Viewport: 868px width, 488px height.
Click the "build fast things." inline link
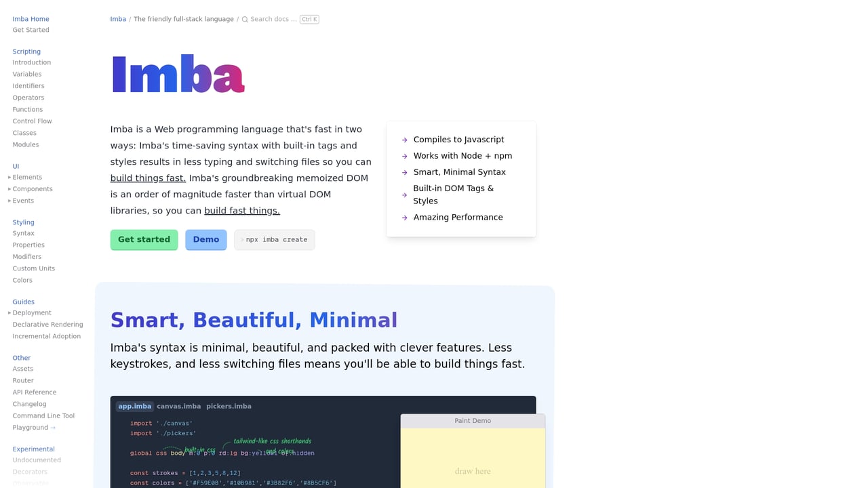241,210
